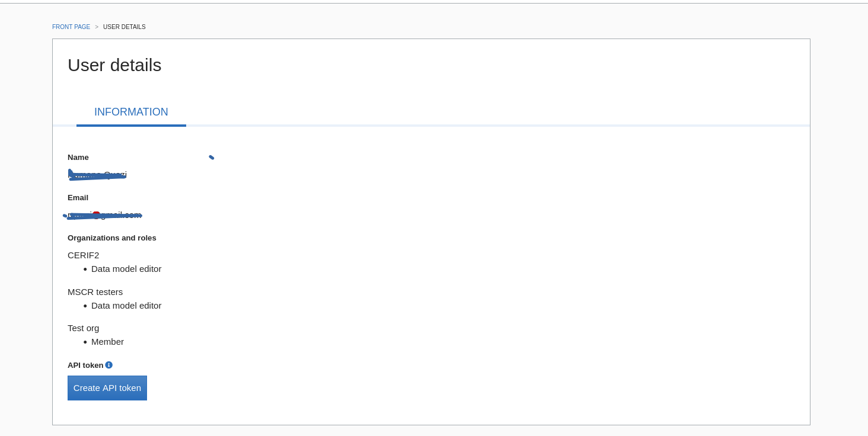
Task: Click the Organizations and roles label
Action: click(112, 238)
